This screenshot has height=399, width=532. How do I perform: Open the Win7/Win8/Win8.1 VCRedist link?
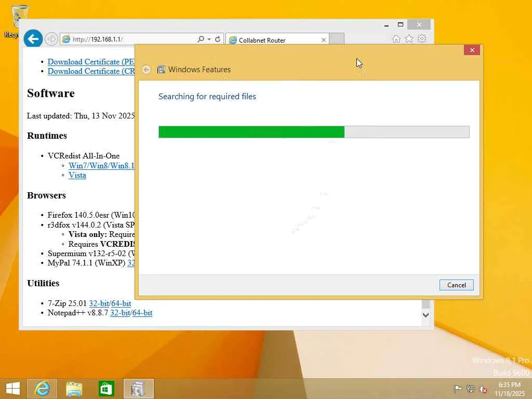pos(101,166)
